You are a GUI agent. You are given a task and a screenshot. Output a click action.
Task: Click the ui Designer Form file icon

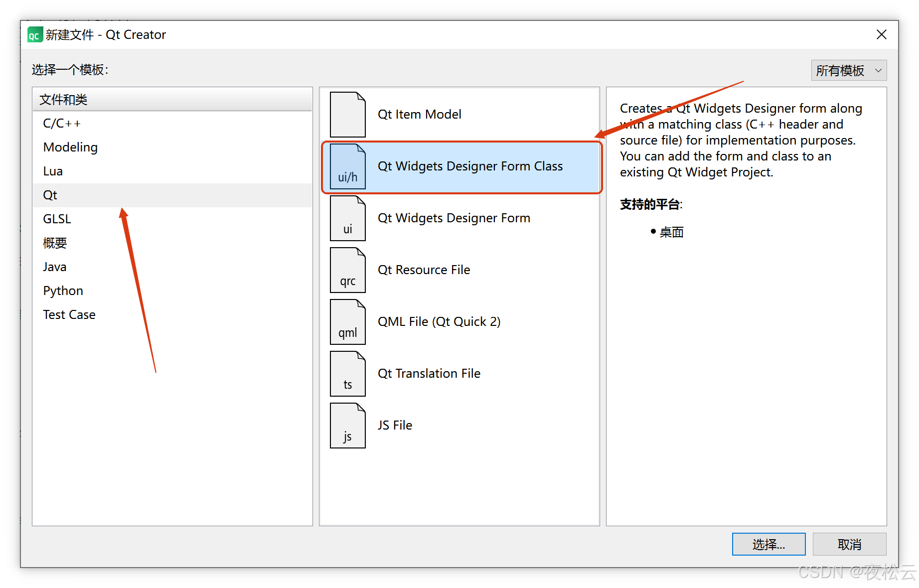coord(347,218)
